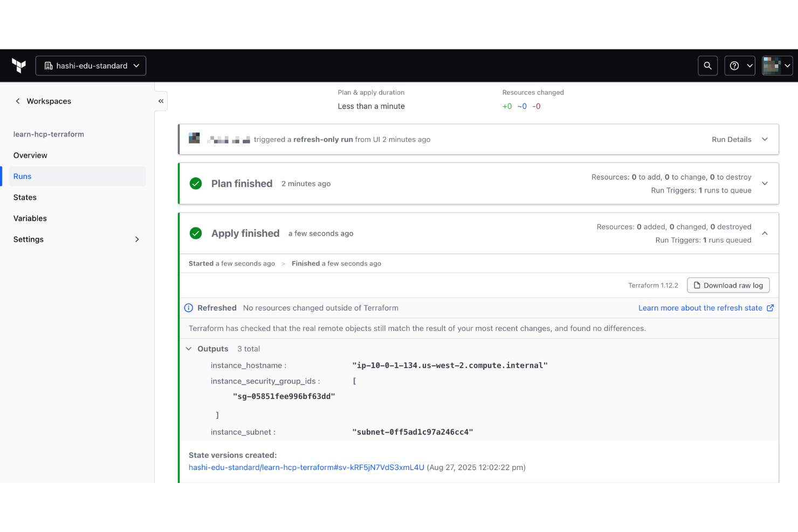
Task: Click the external link icon after refresh state link
Action: [x=771, y=308]
